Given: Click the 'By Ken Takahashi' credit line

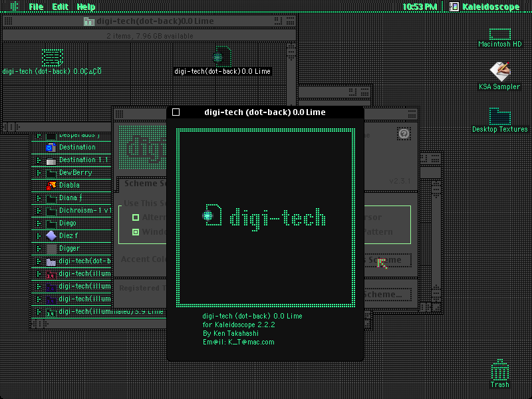Looking at the screenshot, I should 231,334.
